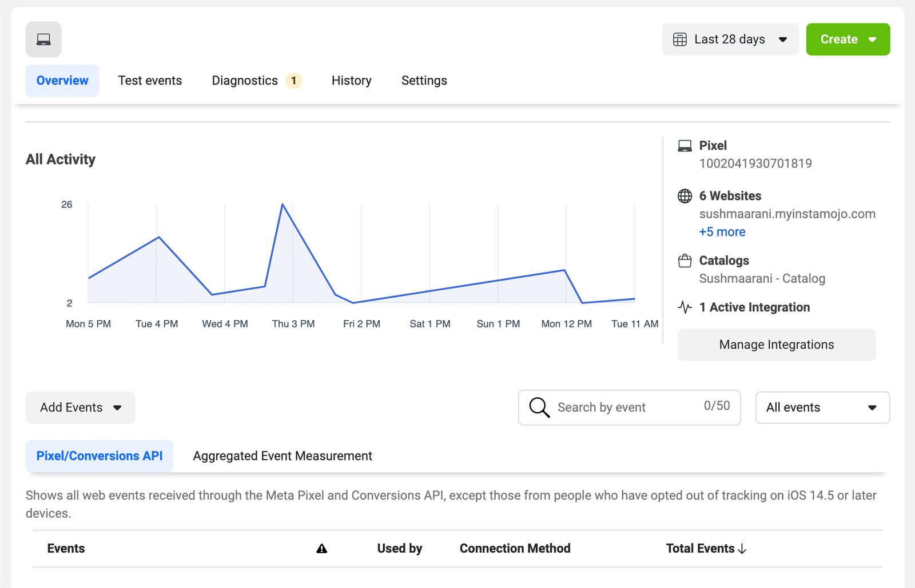Viewport: 915px width, 588px height.
Task: Click the laptop icon beside Pixel label
Action: [685, 146]
